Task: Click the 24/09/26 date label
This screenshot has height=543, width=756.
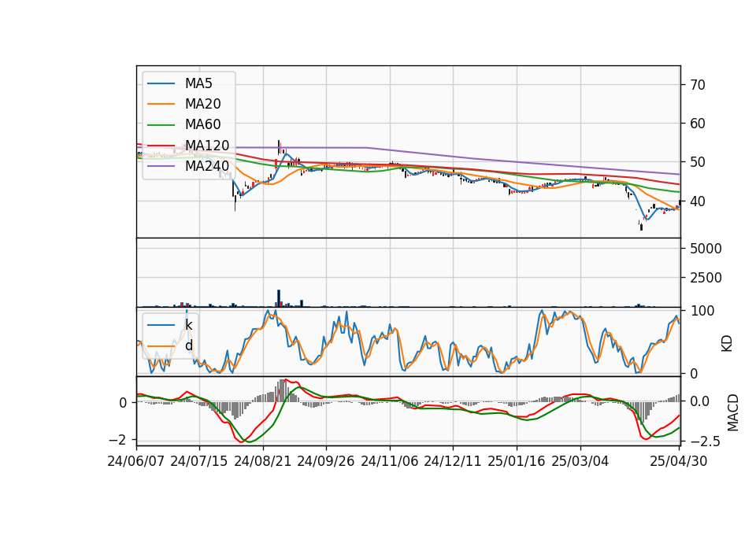Action: click(326, 461)
